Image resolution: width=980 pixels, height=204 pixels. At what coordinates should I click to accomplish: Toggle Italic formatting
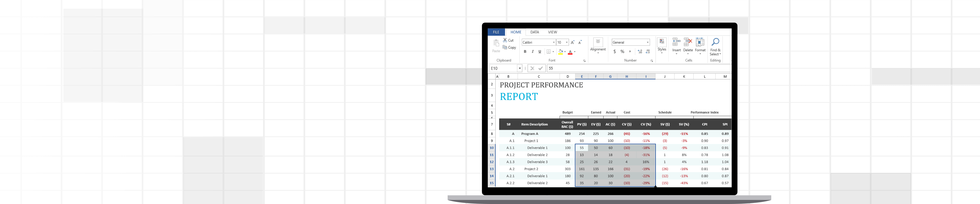click(533, 52)
